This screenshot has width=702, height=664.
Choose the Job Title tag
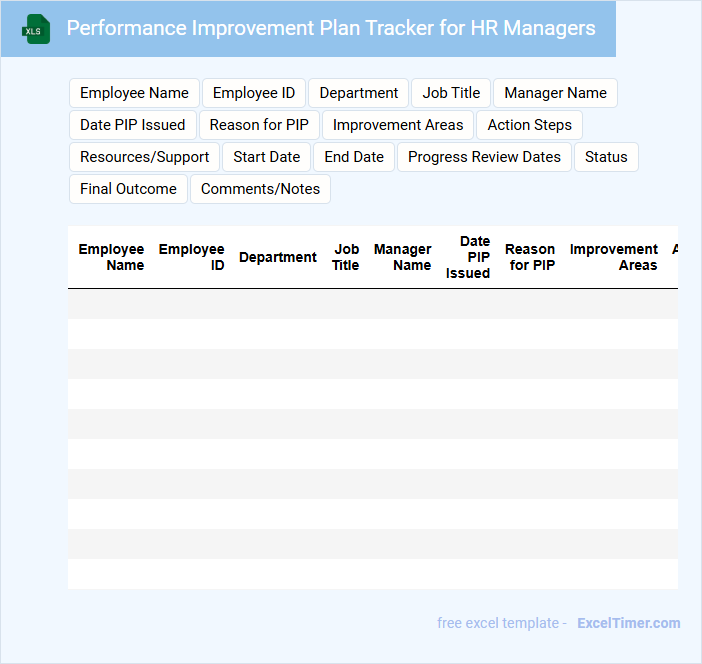(451, 93)
